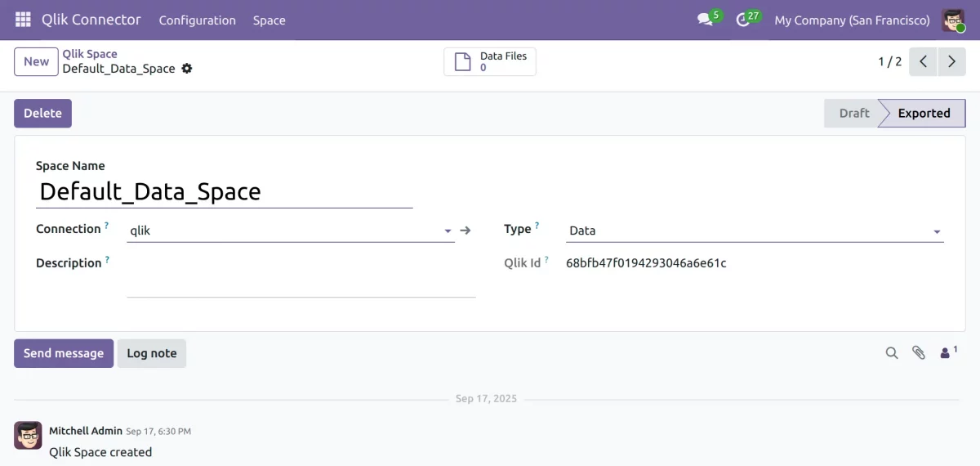980x466 pixels.
Task: Click the Delete button
Action: point(42,114)
